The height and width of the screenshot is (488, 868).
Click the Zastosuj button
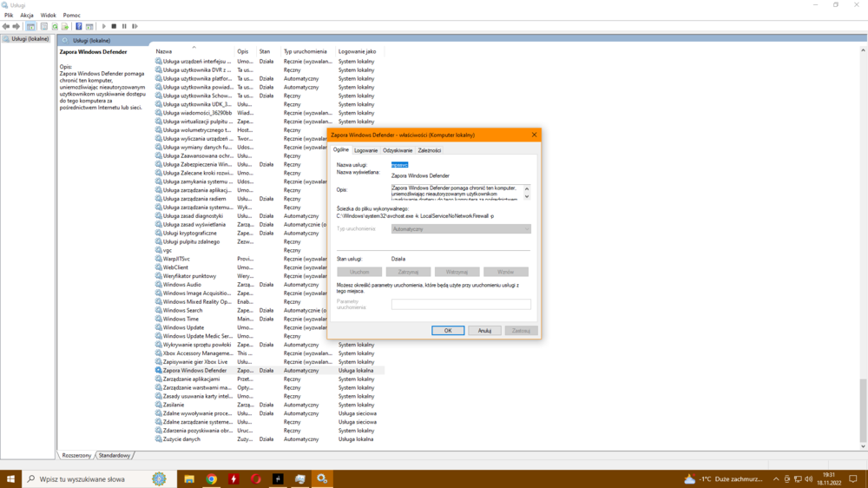coord(521,331)
